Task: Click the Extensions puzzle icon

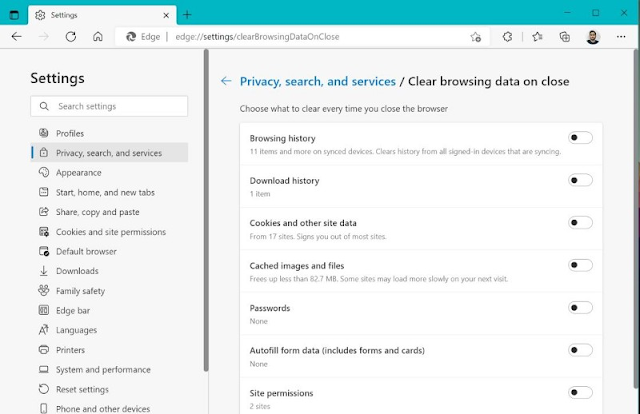Action: coord(507,36)
